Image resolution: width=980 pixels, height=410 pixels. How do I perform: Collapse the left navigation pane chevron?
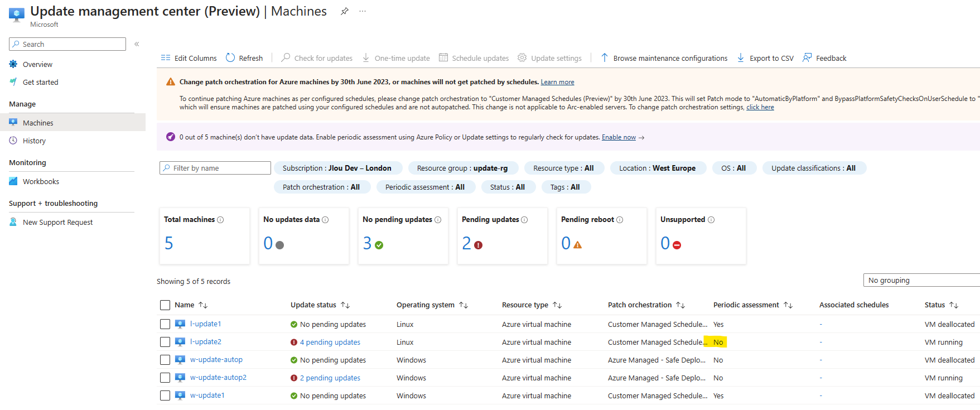137,44
